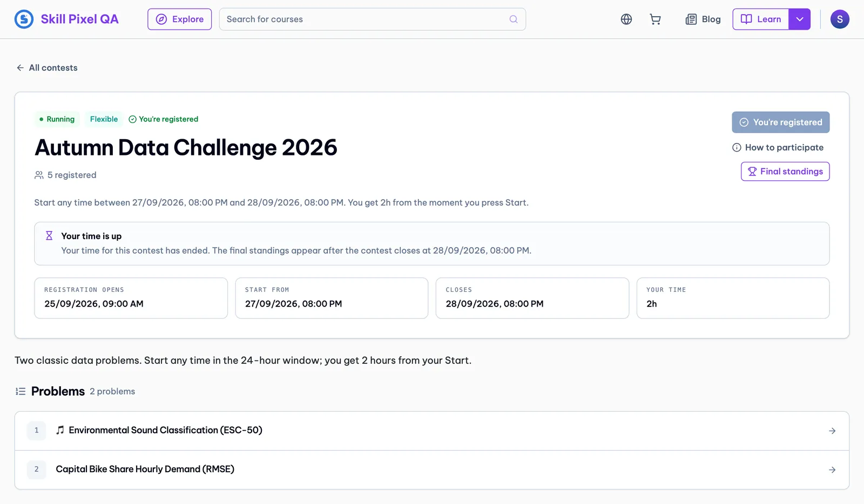This screenshot has height=504, width=864.
Task: Click the arrow on Capital Bike Share row
Action: pos(832,469)
